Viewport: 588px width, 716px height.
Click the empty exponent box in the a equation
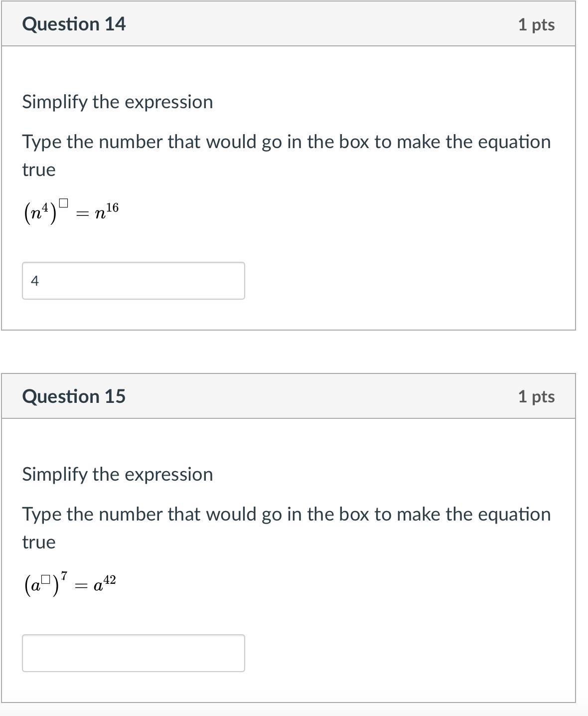pos(46,579)
